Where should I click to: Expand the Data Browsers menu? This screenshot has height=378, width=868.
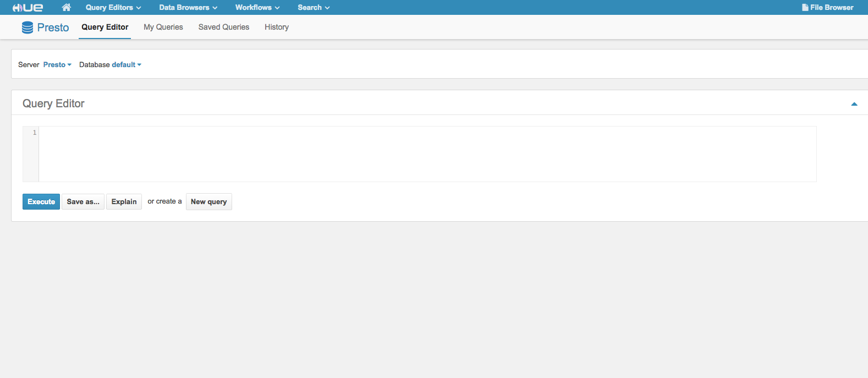tap(188, 8)
